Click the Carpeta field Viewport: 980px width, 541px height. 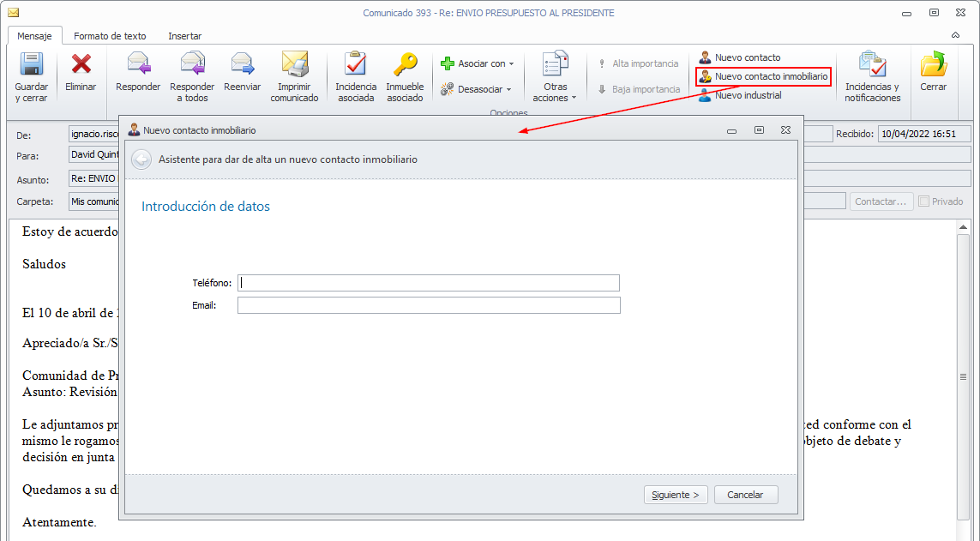pyautogui.click(x=93, y=201)
